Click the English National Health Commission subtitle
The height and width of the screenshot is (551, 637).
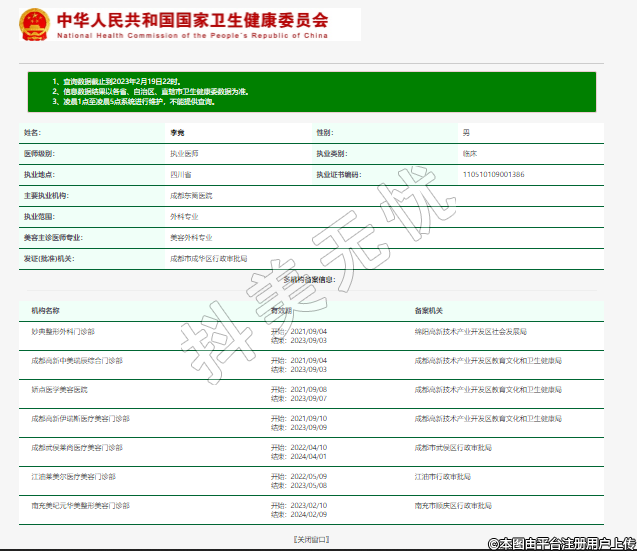click(192, 35)
